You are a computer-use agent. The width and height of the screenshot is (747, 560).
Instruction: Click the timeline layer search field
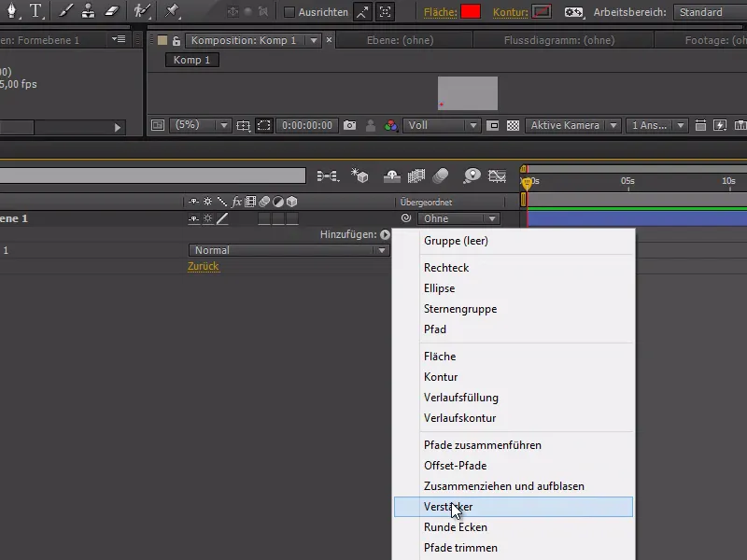pyautogui.click(x=152, y=175)
